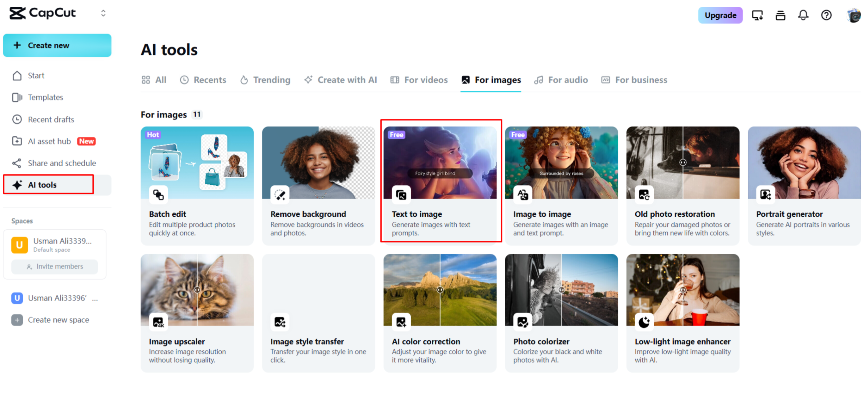868x394 pixels.
Task: Open the Trending tab
Action: pyautogui.click(x=265, y=80)
